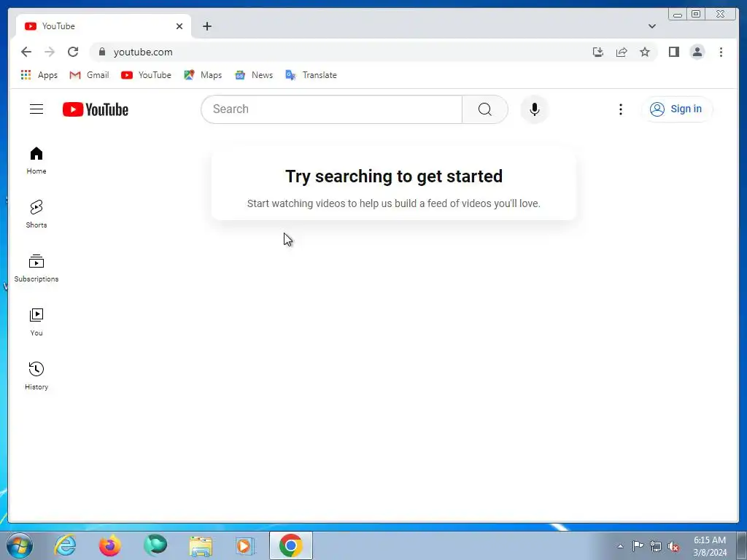Open YouTube settings three-dot menu
This screenshot has width=747, height=560.
click(620, 109)
